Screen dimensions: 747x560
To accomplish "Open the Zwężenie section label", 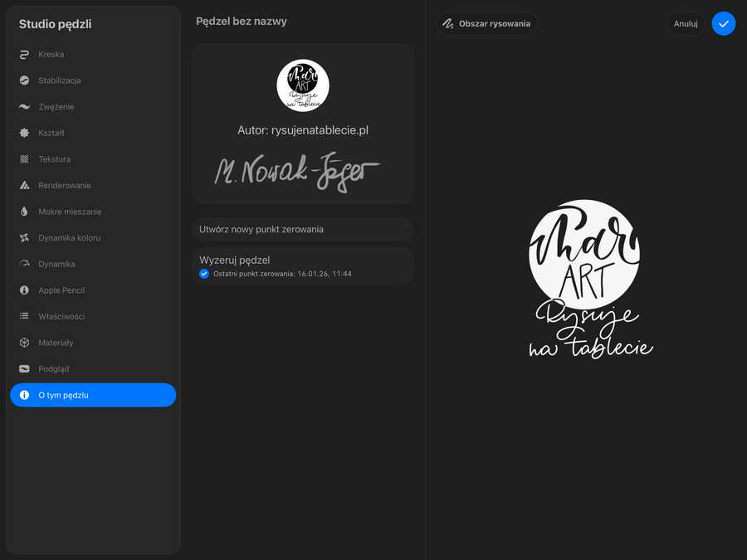I will click(x=56, y=107).
